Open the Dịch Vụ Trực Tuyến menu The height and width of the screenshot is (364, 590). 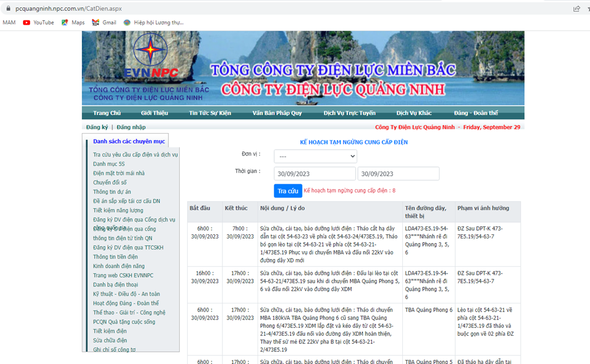coord(350,113)
